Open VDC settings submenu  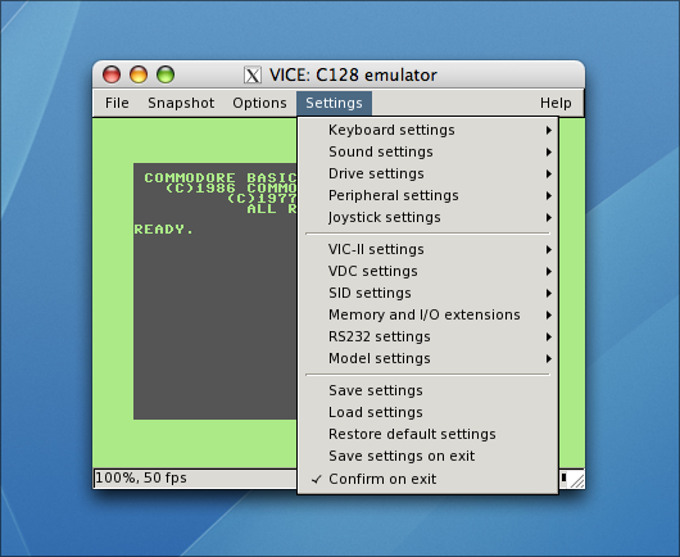pyautogui.click(x=428, y=271)
